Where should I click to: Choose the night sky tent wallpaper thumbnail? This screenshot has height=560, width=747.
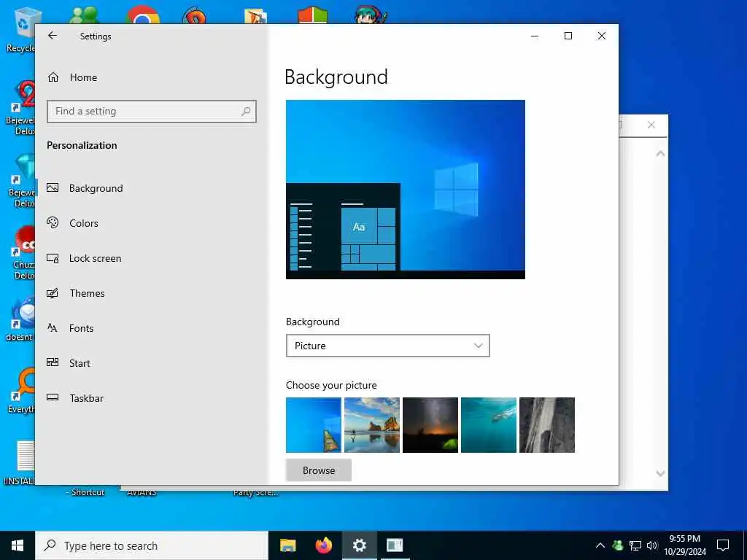coord(430,425)
